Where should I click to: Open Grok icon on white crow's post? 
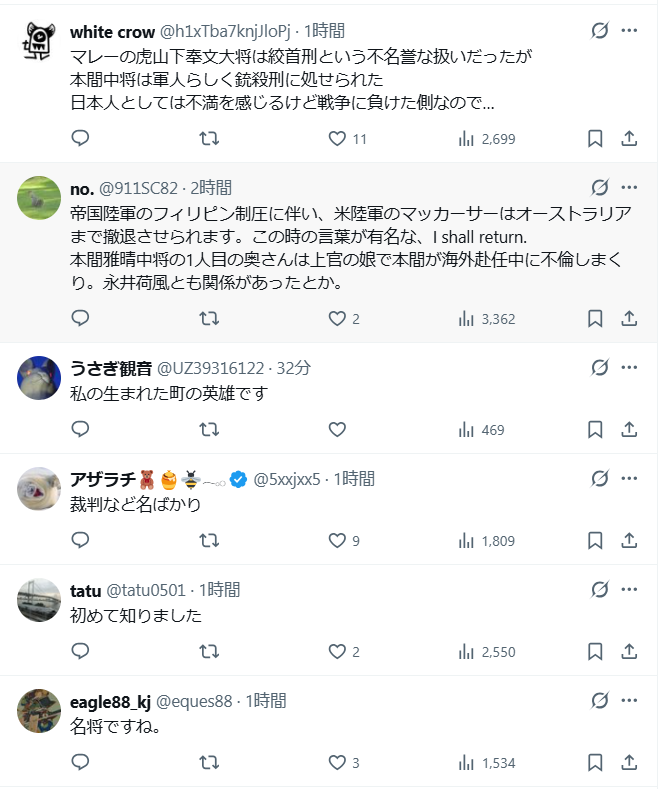pos(600,31)
